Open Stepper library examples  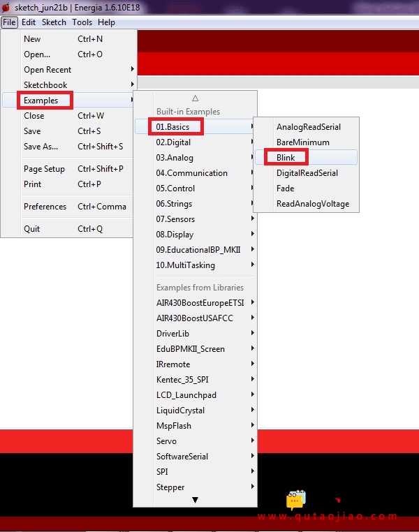(x=195, y=487)
